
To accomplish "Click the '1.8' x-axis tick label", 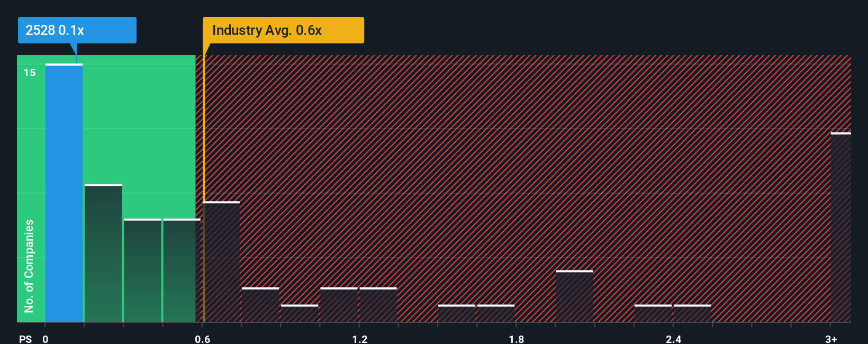I will (x=517, y=339).
